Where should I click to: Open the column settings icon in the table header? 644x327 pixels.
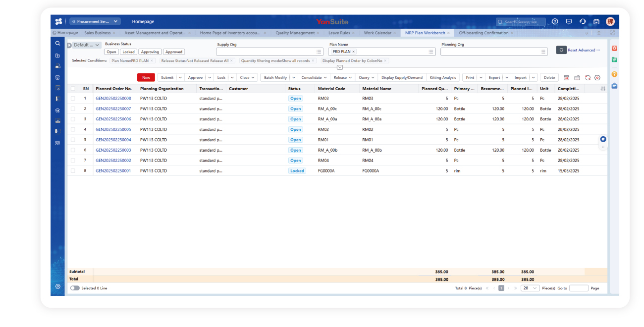pos(602,89)
